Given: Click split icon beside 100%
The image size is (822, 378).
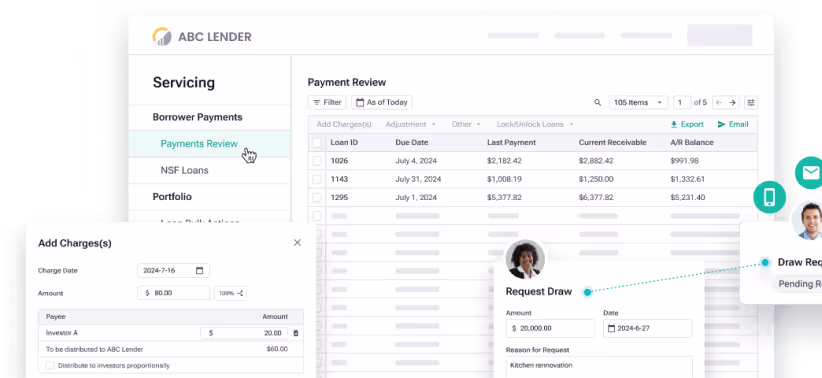Looking at the screenshot, I should click(x=240, y=294).
